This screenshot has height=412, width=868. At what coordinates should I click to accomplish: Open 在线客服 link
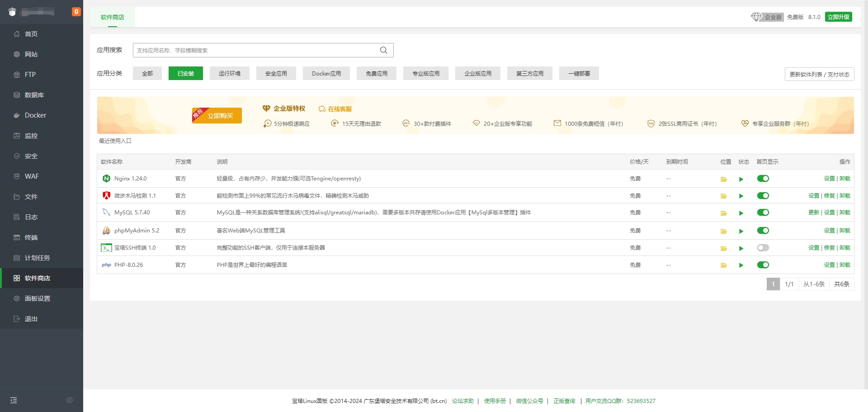(335, 109)
